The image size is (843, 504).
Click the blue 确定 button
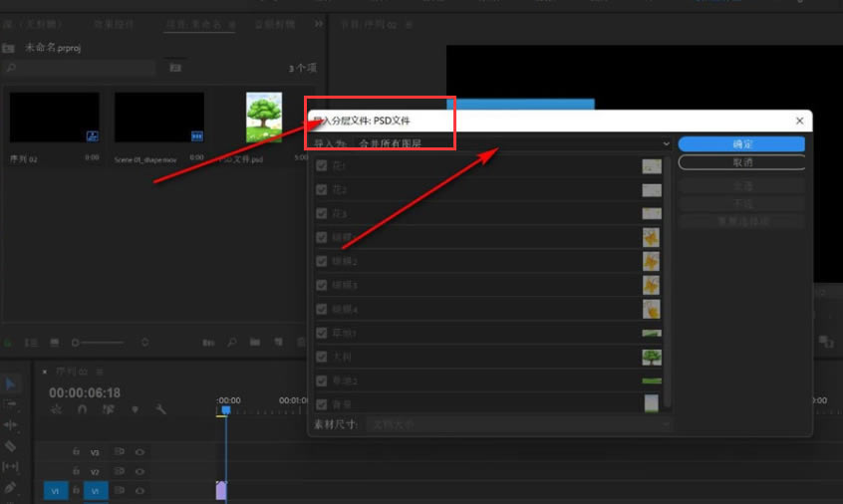point(741,144)
